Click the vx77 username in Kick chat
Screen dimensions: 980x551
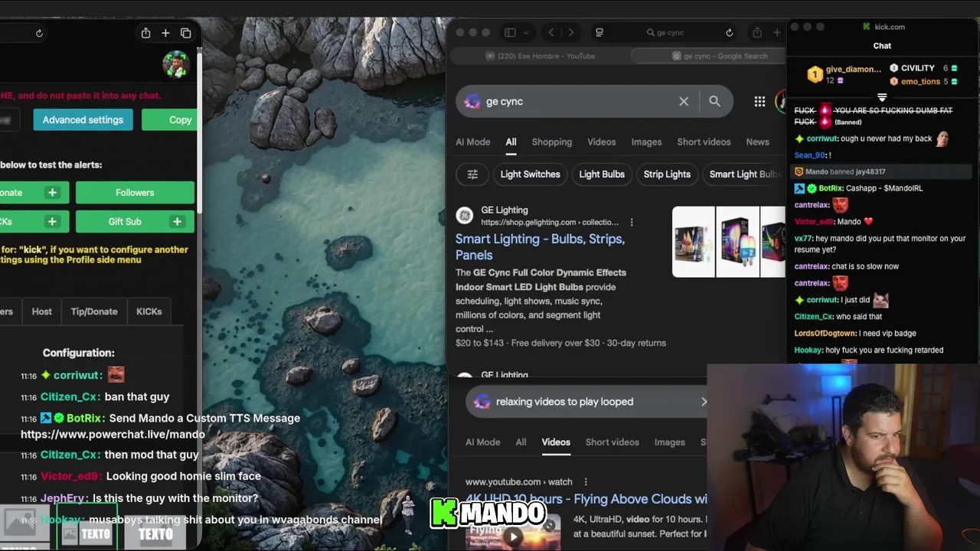coord(803,239)
